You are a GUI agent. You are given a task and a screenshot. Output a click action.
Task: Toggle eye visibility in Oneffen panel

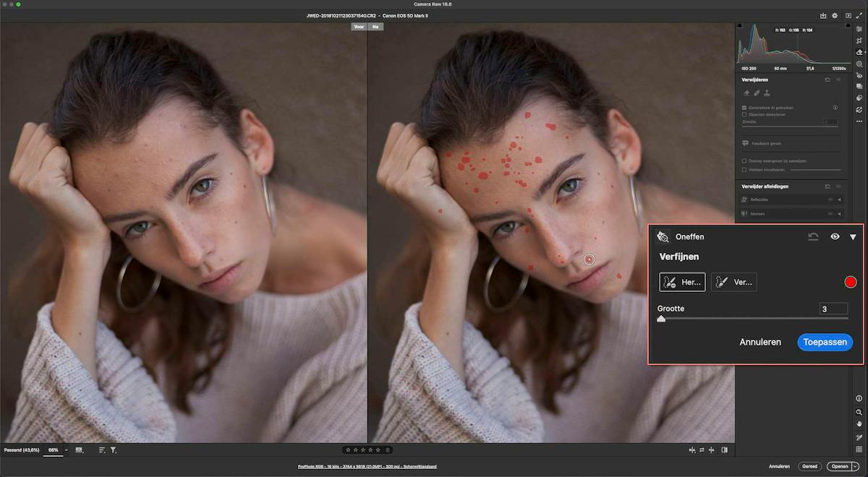(835, 236)
